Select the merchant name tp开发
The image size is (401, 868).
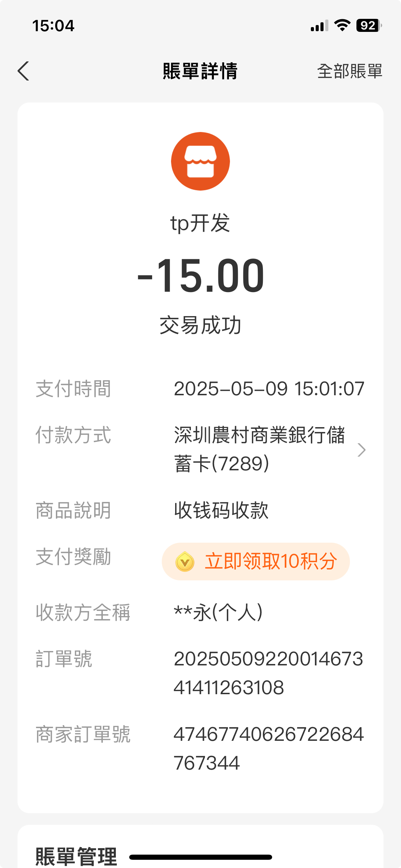click(x=200, y=223)
